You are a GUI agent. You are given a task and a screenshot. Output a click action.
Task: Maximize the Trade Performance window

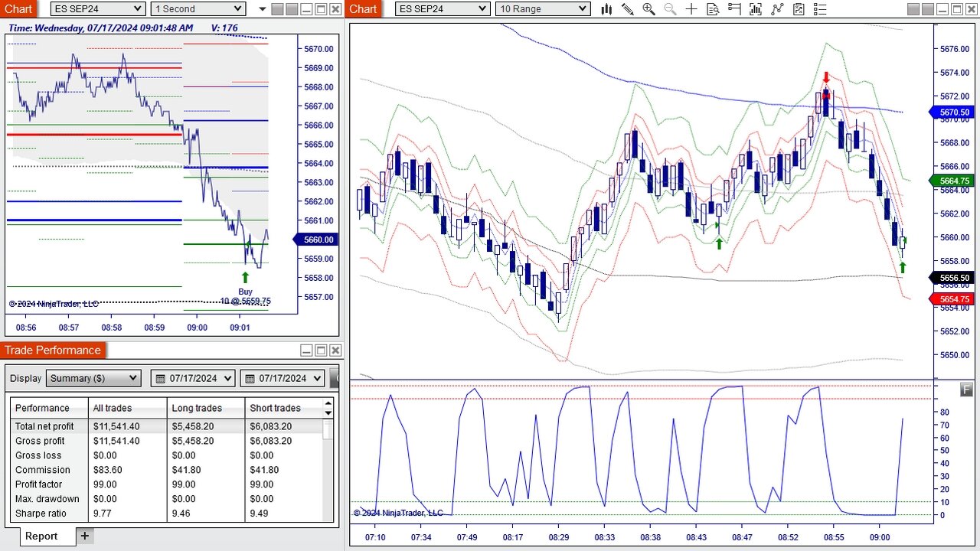321,350
